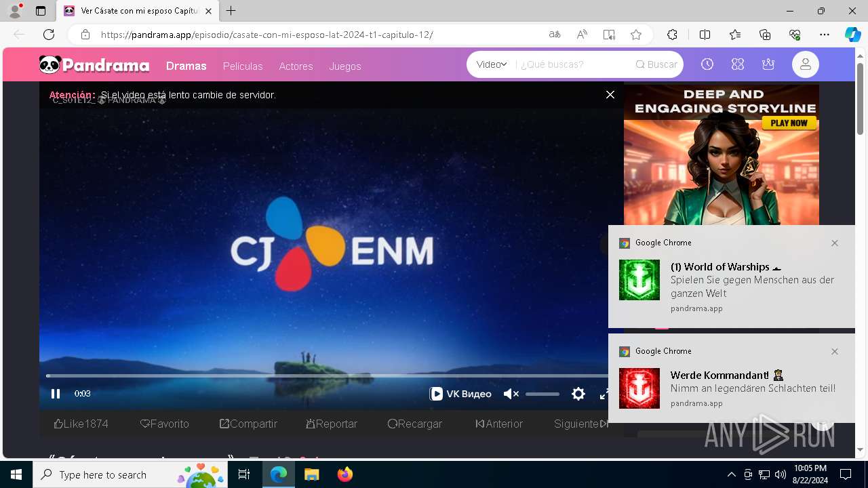Image resolution: width=868 pixels, height=488 pixels.
Task: Click the address bar URL
Action: click(x=267, y=35)
